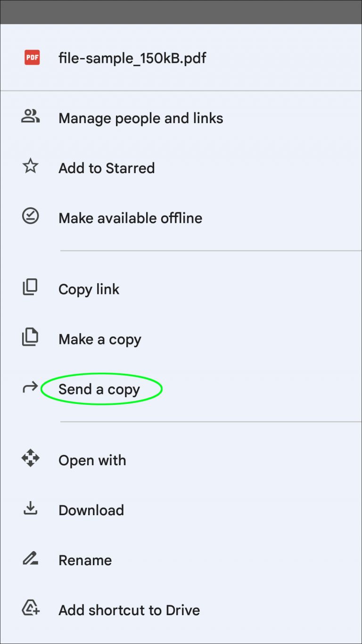This screenshot has width=362, height=644.
Task: Rename file-sample_150kB.pdf
Action: pos(85,560)
